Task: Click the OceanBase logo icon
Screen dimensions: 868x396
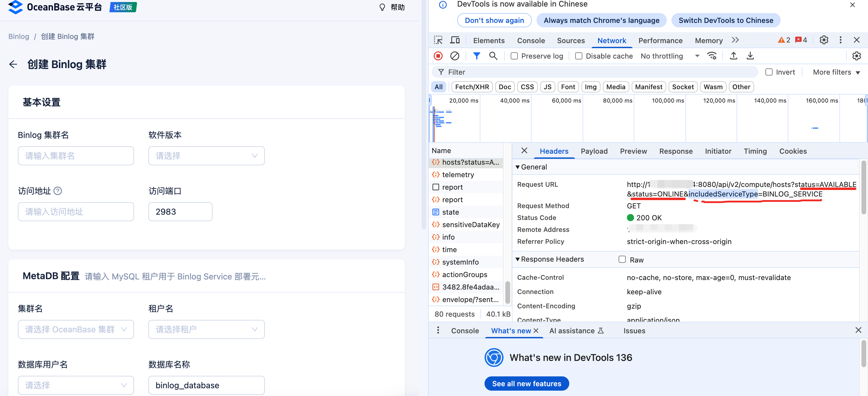Action: [x=15, y=7]
